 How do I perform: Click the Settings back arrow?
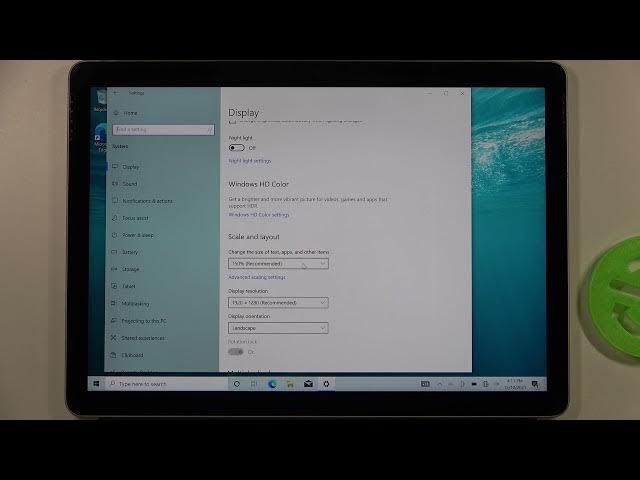116,93
